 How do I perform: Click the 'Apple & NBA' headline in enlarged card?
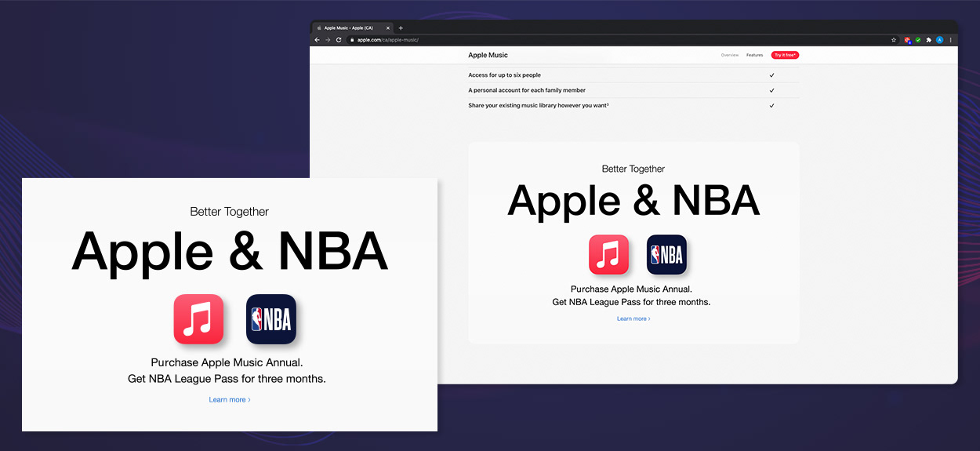coord(230,252)
